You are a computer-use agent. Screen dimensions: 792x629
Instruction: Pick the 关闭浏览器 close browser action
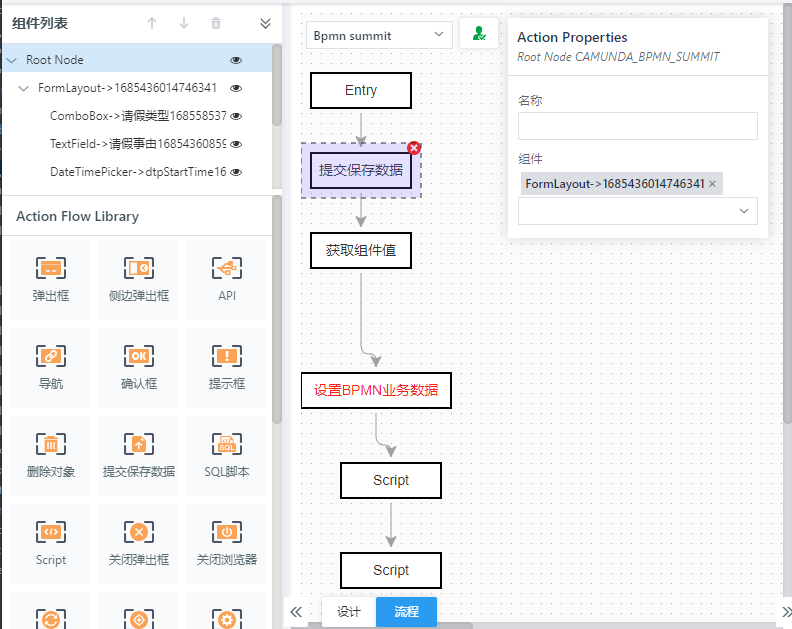pos(227,543)
